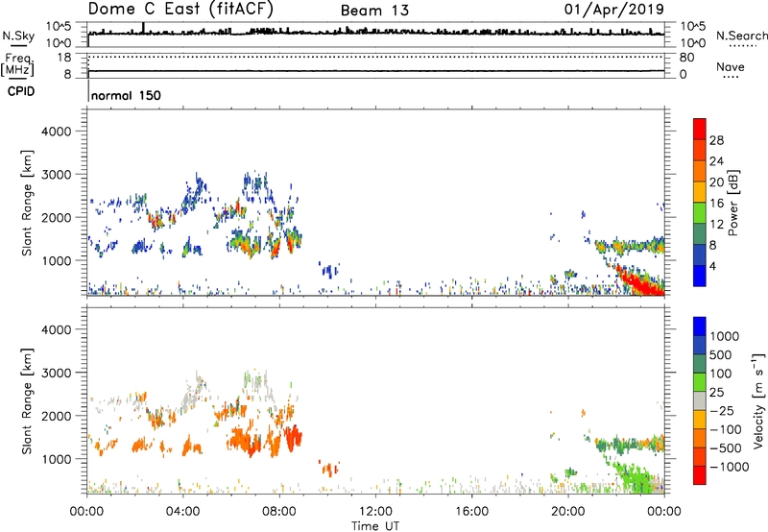Image resolution: width=768 pixels, height=532 pixels.
Task: Click the '4' power colorbar tick
Action: pyautogui.click(x=713, y=266)
